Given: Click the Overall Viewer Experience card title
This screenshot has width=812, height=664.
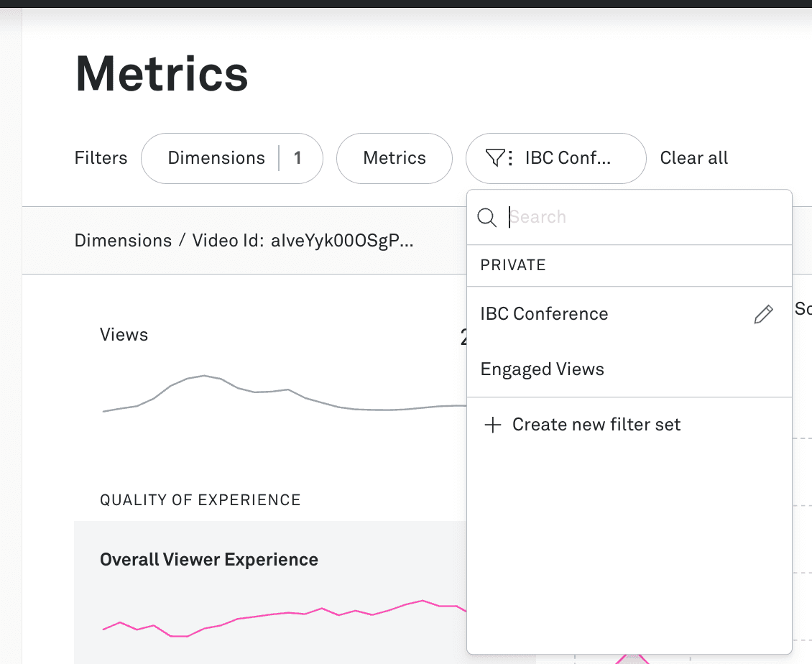Looking at the screenshot, I should click(x=209, y=559).
